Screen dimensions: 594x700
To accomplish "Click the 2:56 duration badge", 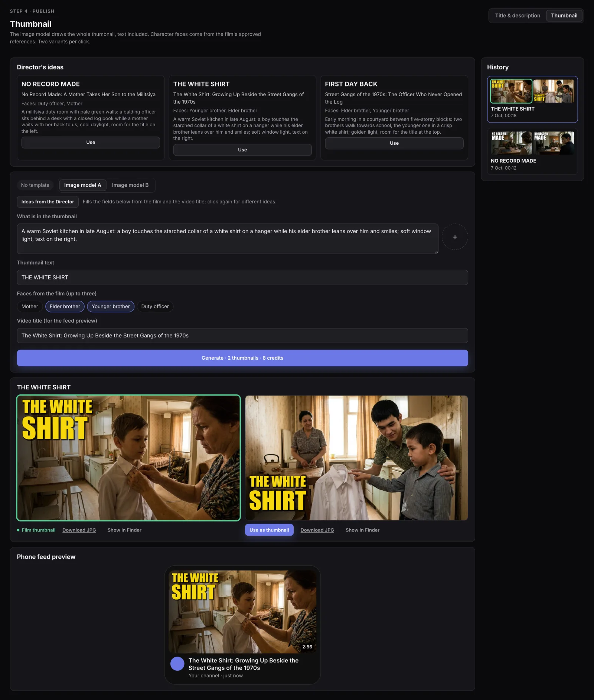I will click(x=307, y=647).
